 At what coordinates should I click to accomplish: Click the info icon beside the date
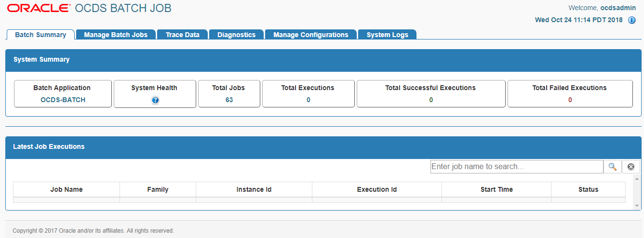(631, 20)
